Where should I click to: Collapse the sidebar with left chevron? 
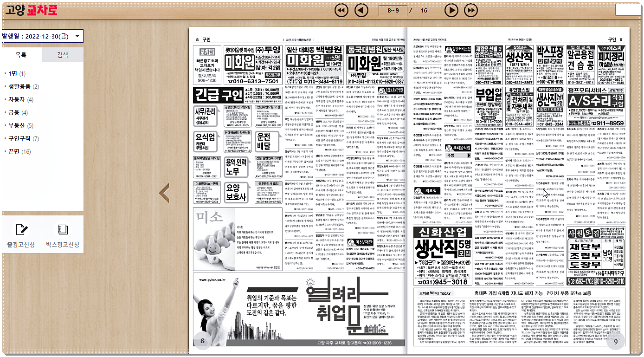click(165, 193)
